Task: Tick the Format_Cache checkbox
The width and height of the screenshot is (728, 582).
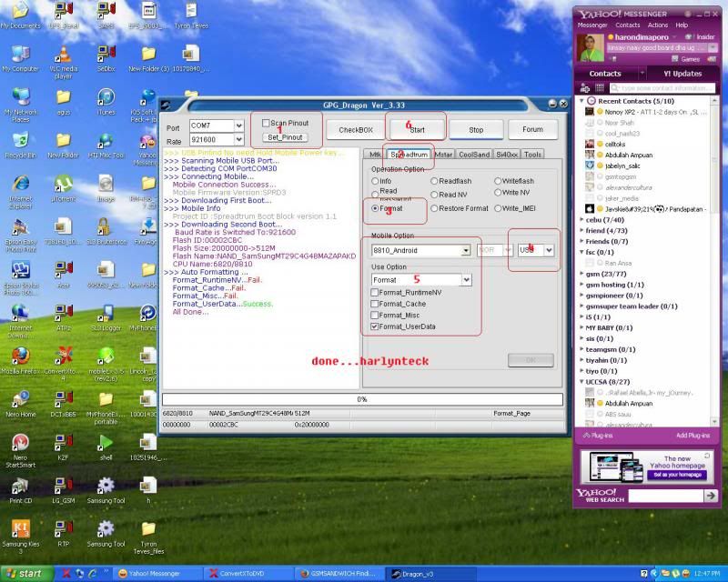Action: click(375, 304)
